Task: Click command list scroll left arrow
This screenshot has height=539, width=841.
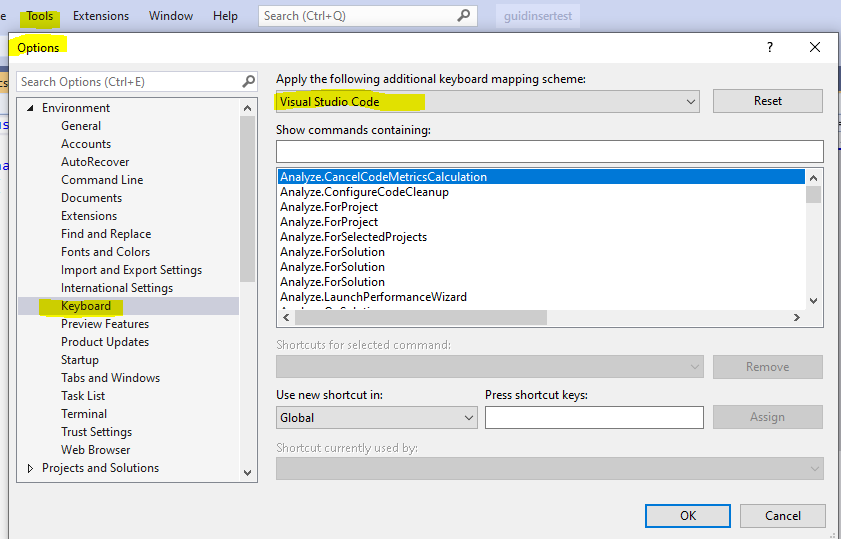Action: pyautogui.click(x=286, y=318)
